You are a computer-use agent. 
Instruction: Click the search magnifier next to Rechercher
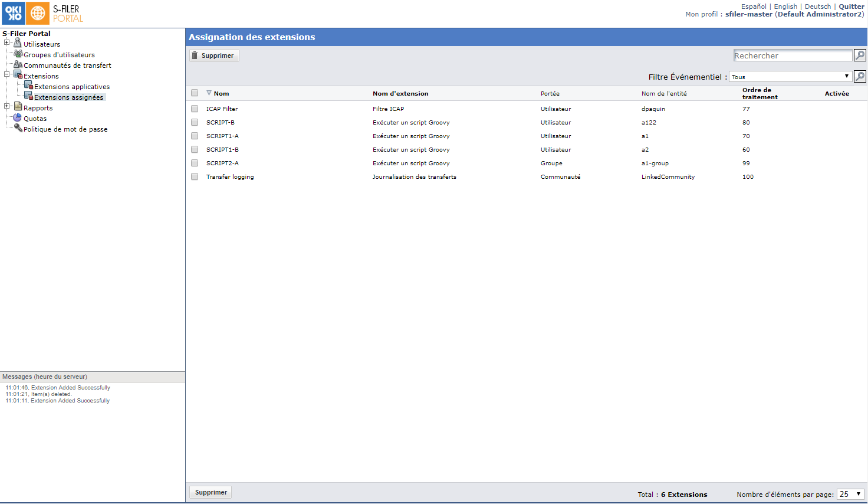point(860,55)
